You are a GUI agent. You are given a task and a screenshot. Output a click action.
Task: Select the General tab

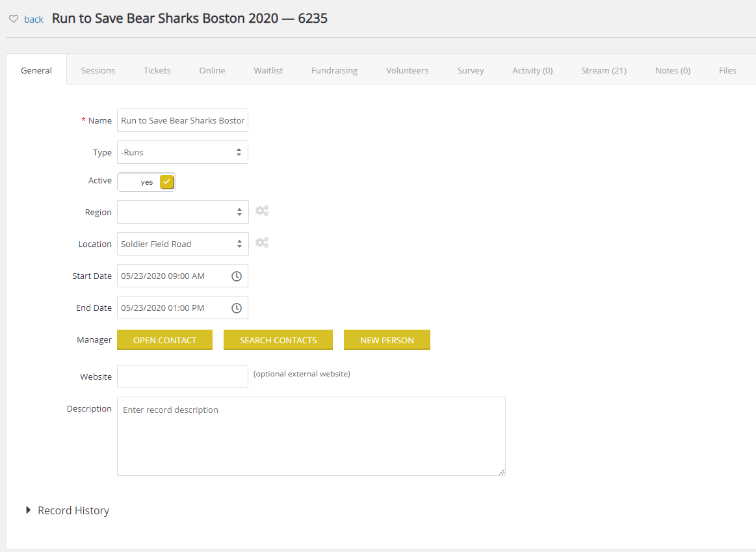(x=36, y=70)
